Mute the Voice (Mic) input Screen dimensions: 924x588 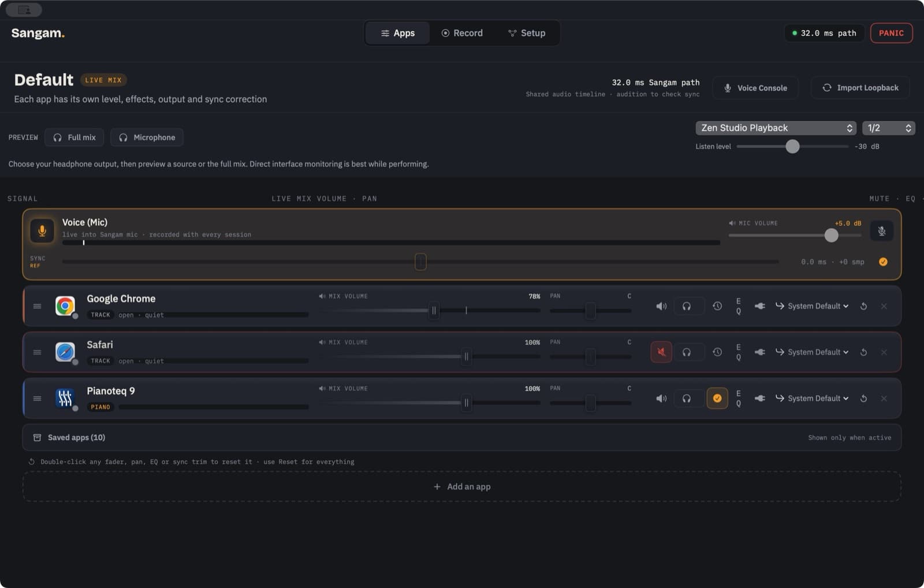coord(881,231)
